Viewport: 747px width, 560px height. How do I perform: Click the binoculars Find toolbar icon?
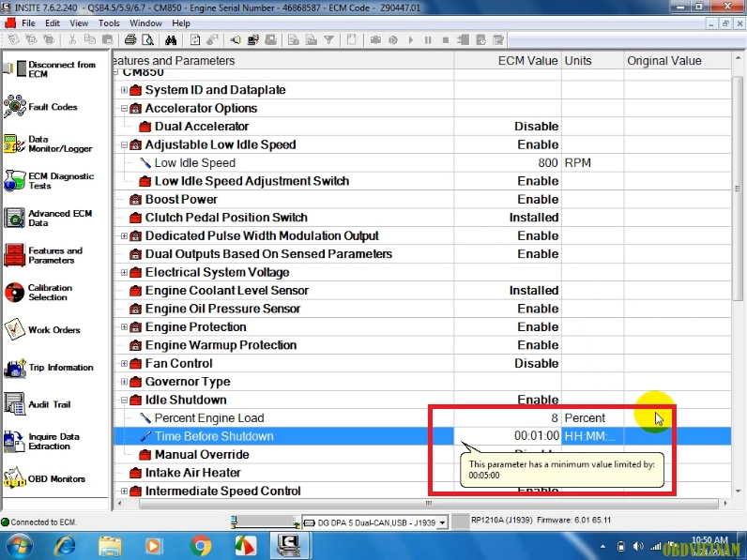tap(170, 40)
